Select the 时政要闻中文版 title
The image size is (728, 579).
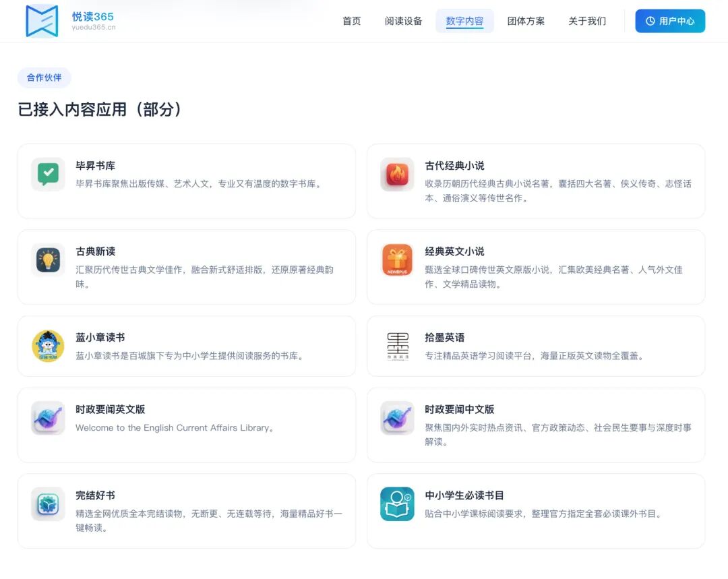(x=460, y=410)
